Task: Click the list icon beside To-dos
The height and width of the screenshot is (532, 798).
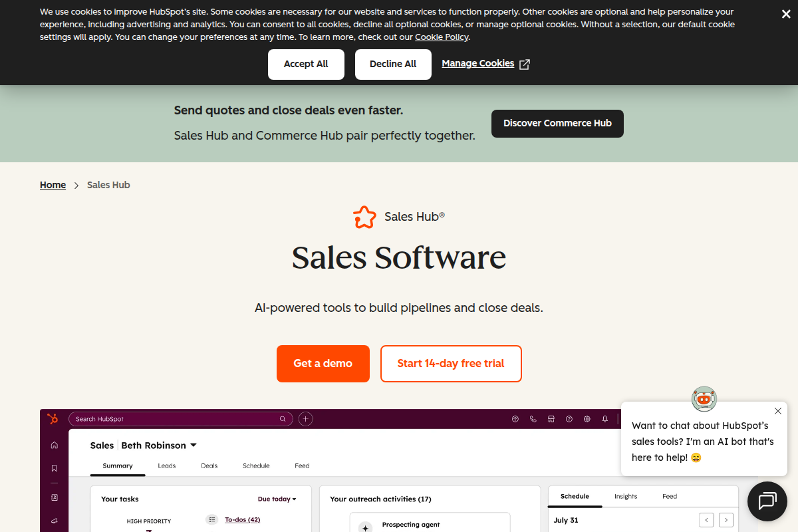Action: coord(212,520)
